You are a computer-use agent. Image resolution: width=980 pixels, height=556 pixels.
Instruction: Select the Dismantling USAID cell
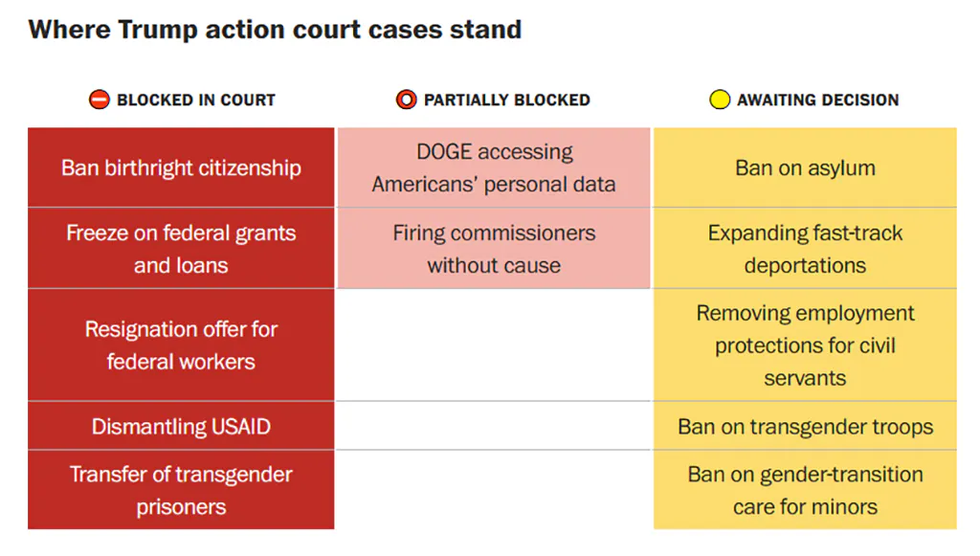(x=181, y=427)
